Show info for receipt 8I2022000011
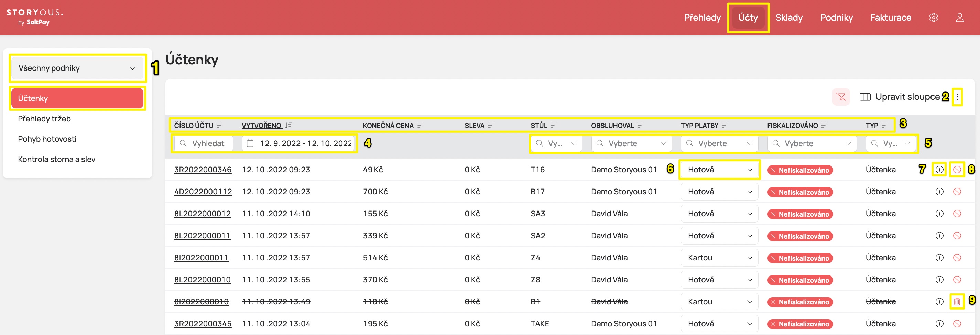980x335 pixels. (939, 258)
